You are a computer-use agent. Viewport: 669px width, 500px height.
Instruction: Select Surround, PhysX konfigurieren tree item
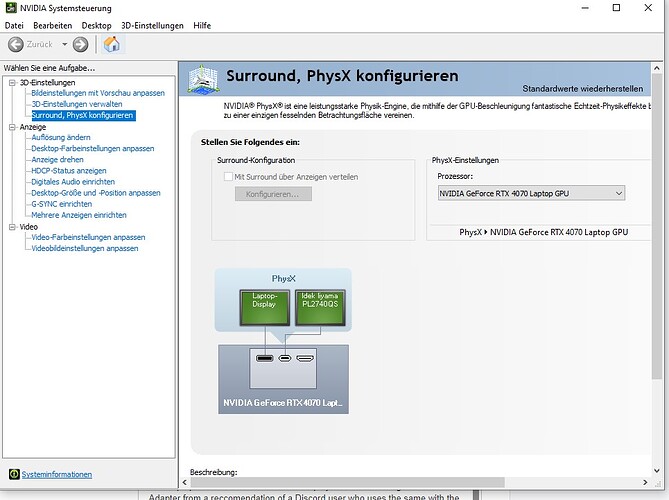pos(83,115)
